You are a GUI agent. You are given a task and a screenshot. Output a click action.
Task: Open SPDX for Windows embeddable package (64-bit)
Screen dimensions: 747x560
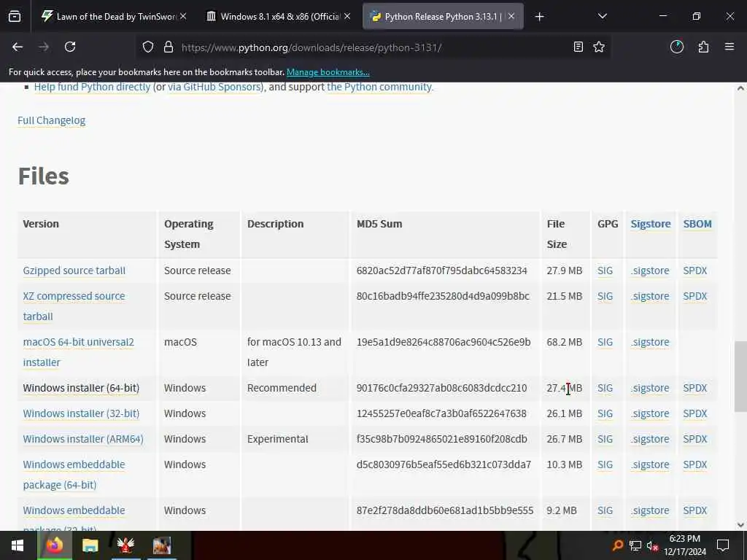[695, 464]
